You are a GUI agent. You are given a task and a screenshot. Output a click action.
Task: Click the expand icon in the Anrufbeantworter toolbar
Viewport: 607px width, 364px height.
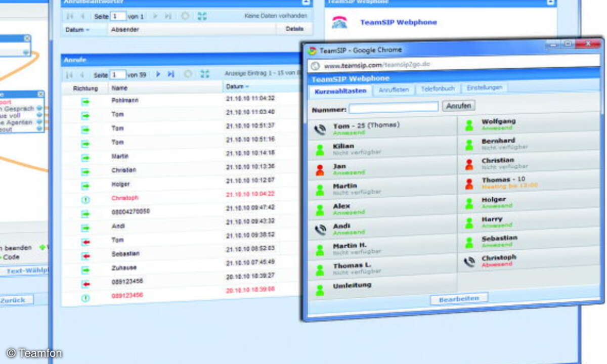(202, 16)
